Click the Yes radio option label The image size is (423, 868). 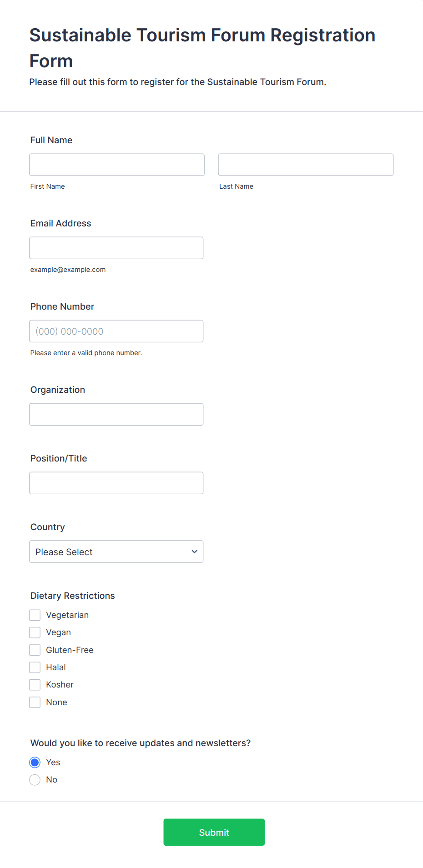[x=53, y=762]
